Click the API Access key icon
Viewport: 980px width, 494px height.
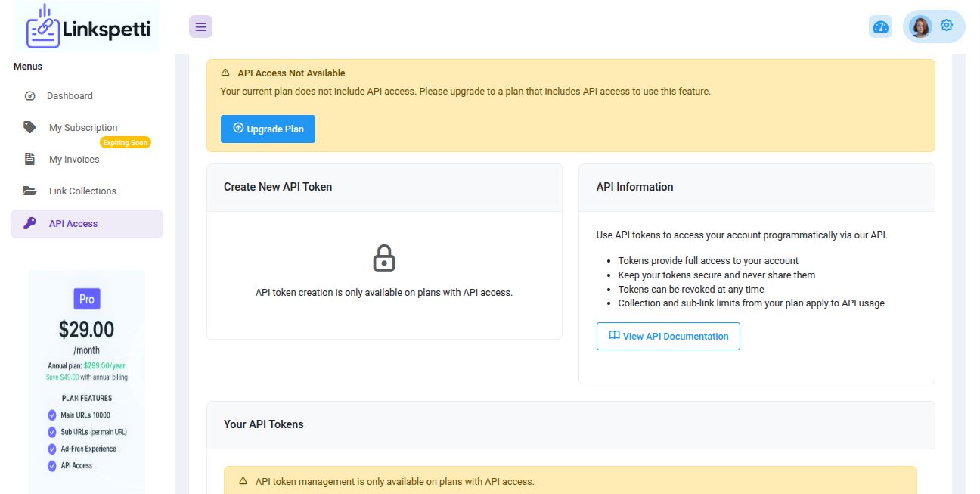pos(29,223)
